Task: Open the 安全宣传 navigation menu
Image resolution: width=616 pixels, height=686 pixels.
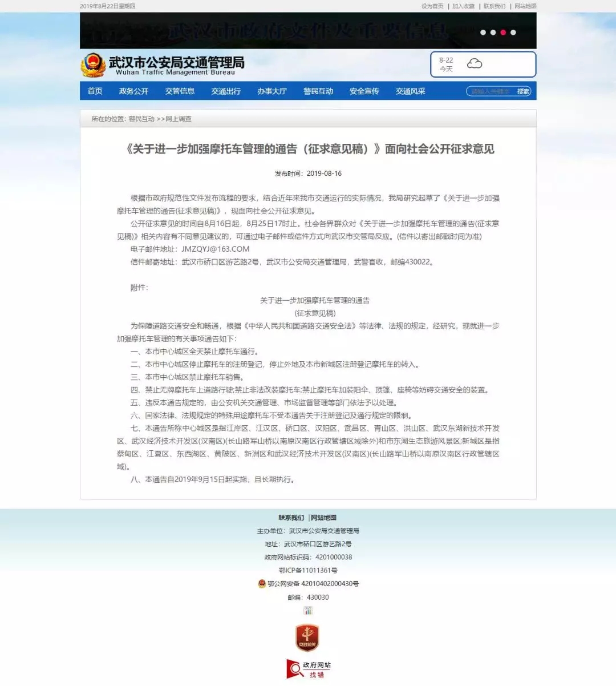Action: point(364,91)
